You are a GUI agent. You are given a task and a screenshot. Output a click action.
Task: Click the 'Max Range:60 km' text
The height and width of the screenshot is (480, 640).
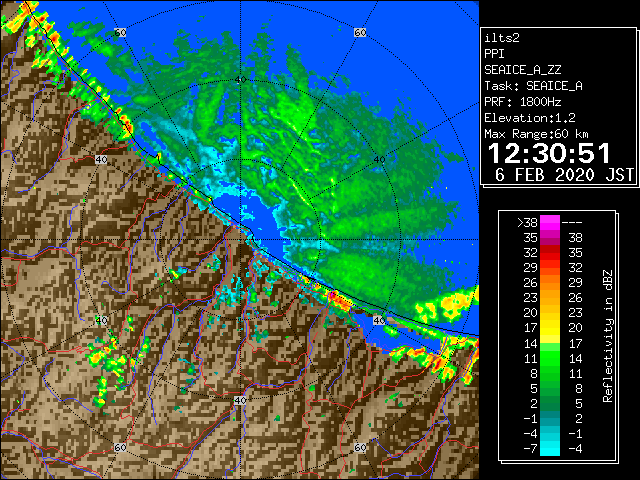click(536, 134)
